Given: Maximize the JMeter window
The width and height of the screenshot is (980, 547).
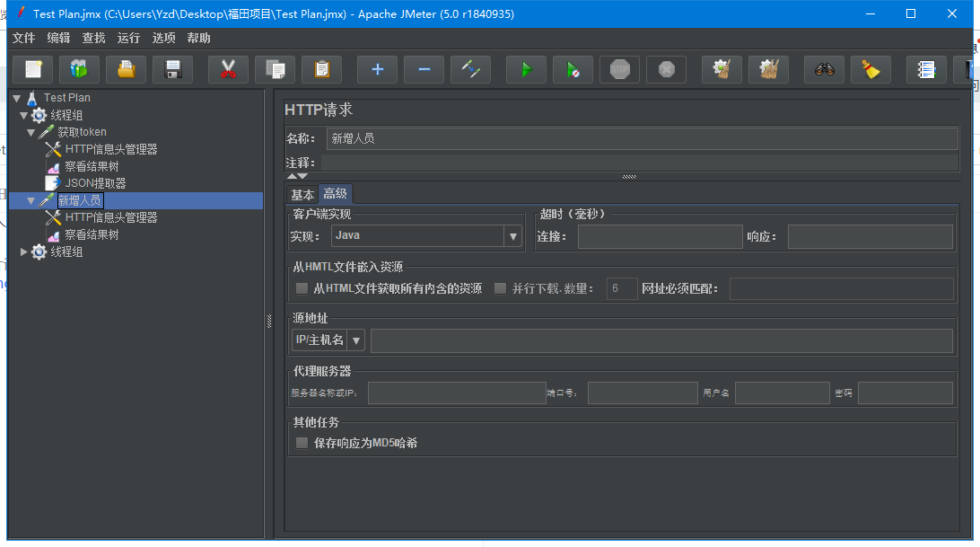Looking at the screenshot, I should pyautogui.click(x=911, y=13).
